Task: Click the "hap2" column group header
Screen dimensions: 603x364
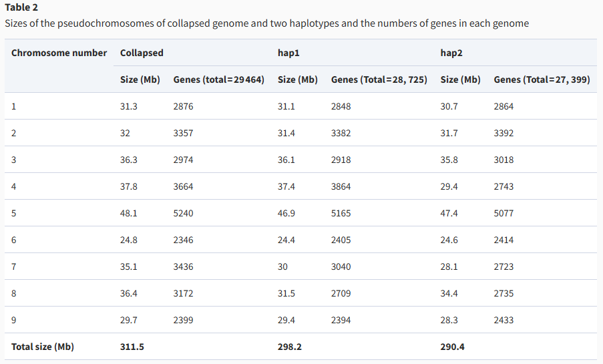Action: [451, 53]
